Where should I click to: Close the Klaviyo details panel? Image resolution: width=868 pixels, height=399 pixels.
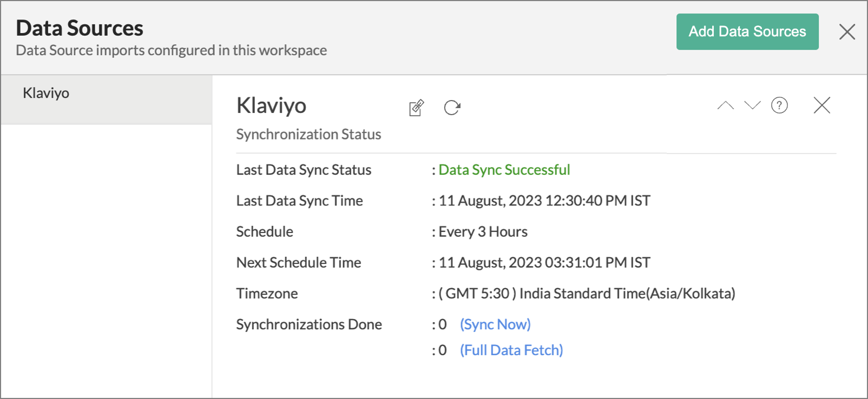click(x=821, y=105)
